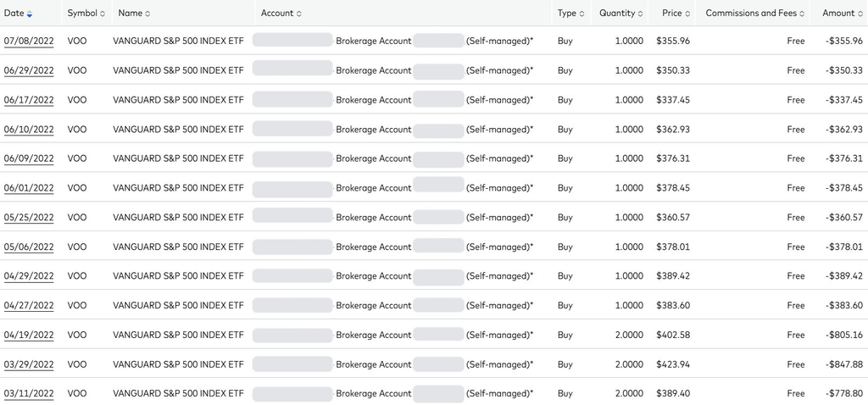Sort by Commissions and Fees arrows

802,14
